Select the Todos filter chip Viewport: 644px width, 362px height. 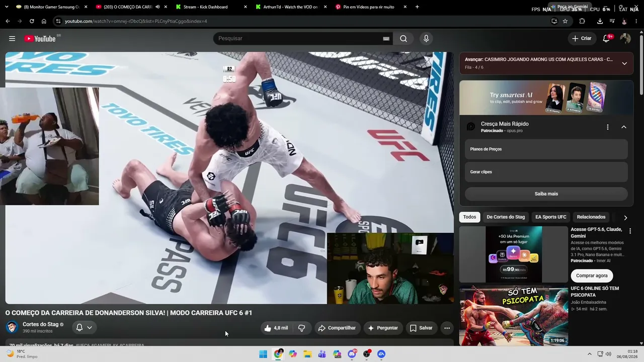(x=469, y=217)
